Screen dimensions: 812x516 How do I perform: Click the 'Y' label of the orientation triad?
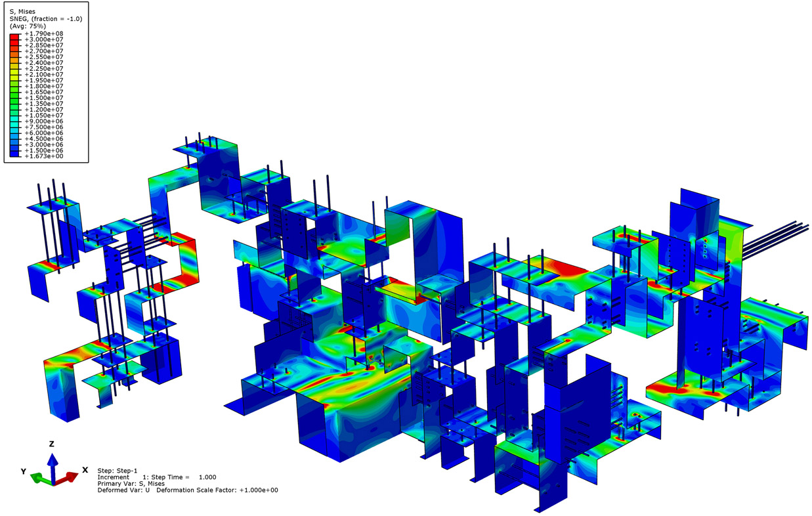[x=22, y=471]
